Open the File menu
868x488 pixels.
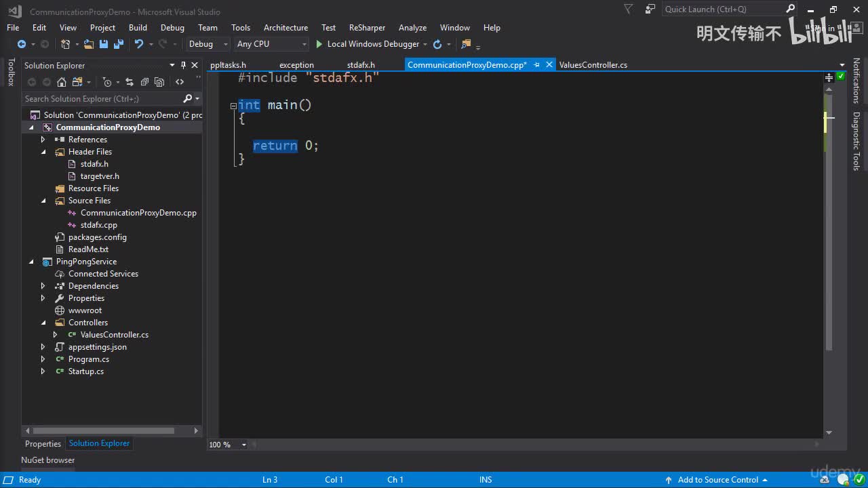point(13,28)
